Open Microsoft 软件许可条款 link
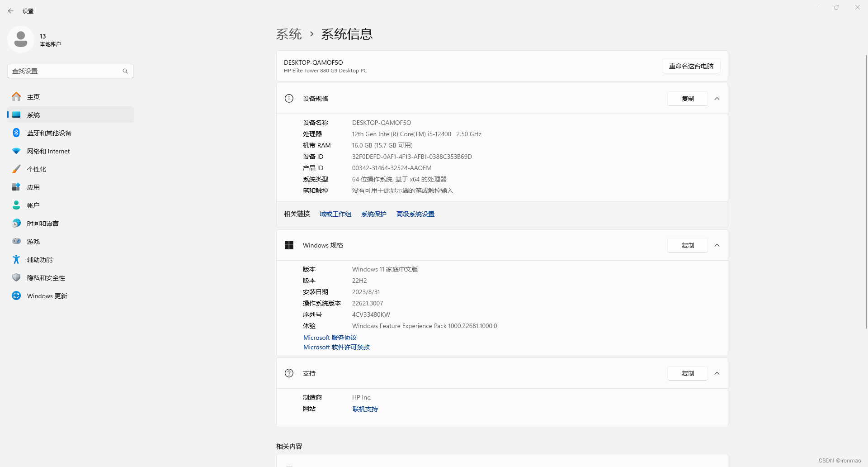868x467 pixels. click(x=336, y=347)
